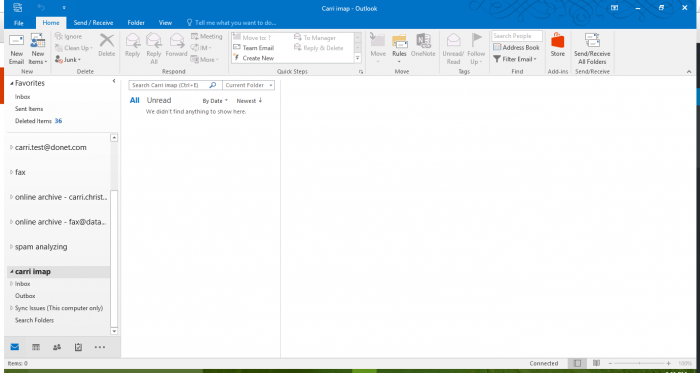
Task: Open Sent Items in Favorites
Action: coord(29,109)
